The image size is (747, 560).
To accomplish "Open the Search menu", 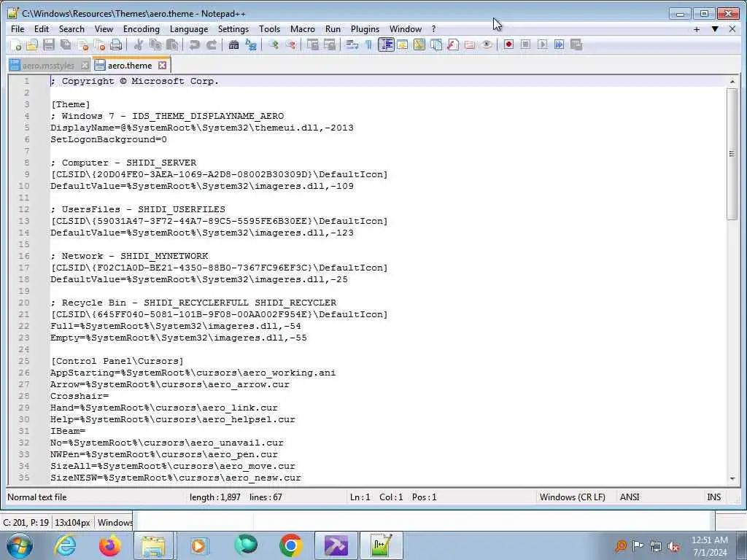I will pos(71,29).
